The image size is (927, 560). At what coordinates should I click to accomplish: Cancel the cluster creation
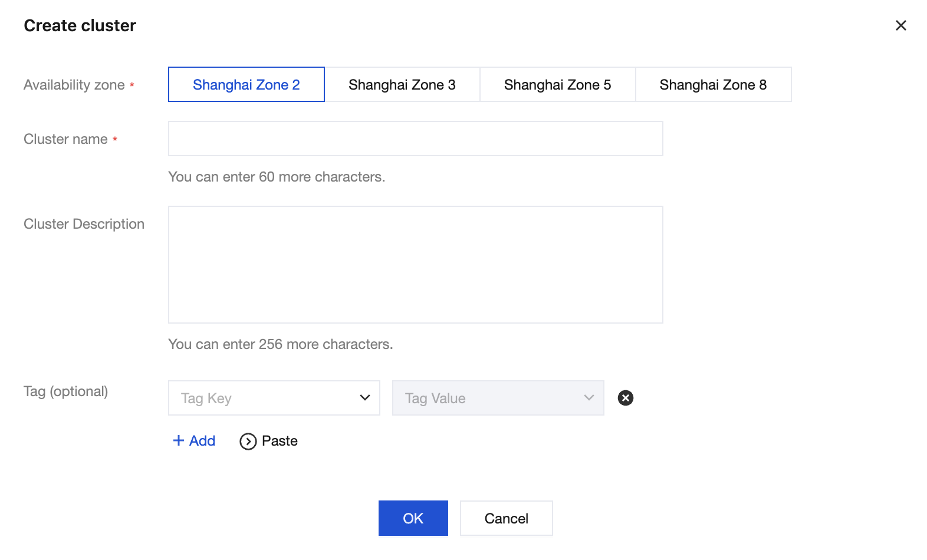506,518
